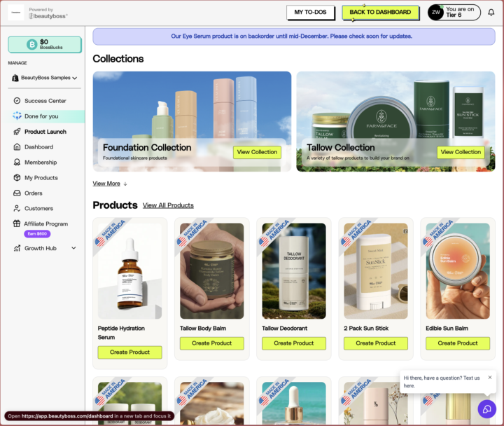The height and width of the screenshot is (426, 504).
Task: Click BACK TO DASHBOARD button
Action: tap(380, 13)
